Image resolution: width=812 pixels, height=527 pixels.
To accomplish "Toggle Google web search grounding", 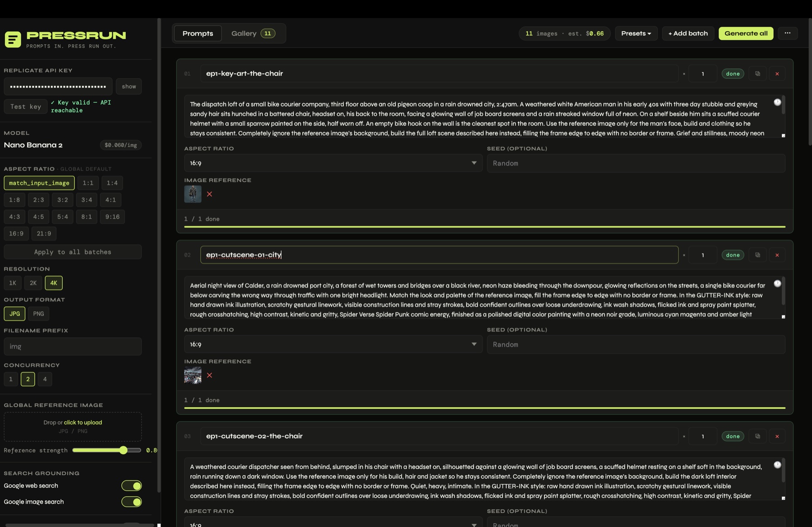I will coord(131,486).
